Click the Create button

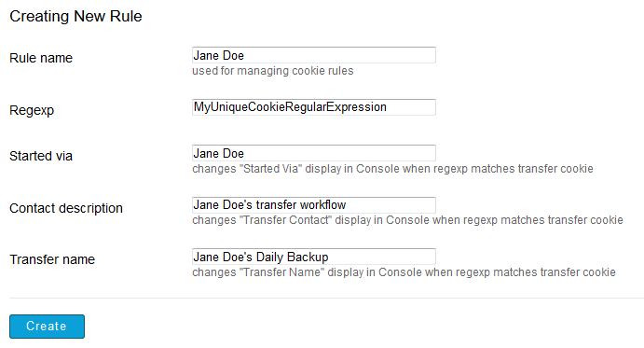[47, 327]
